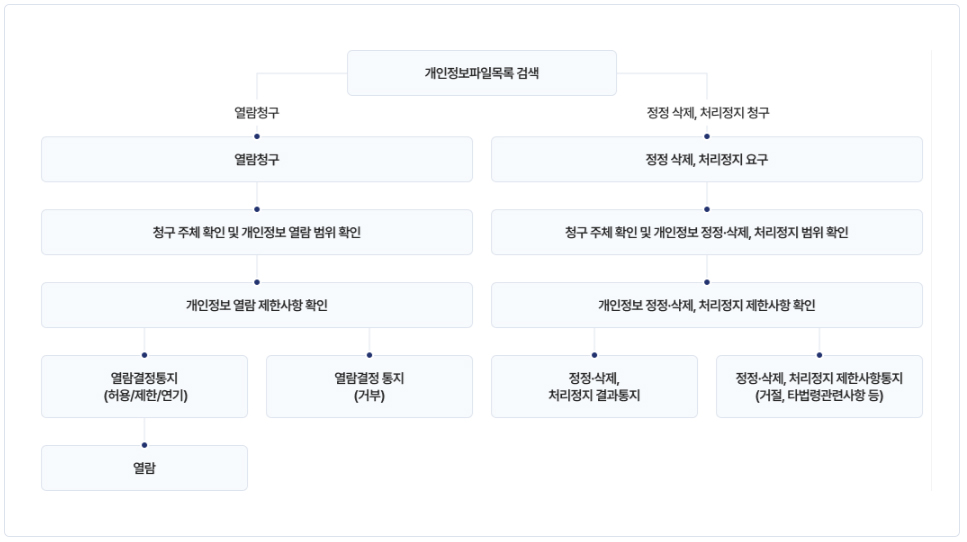
Task: Click the dot above 정정·삭제, 처리정지 결과통지
Action: click(595, 355)
